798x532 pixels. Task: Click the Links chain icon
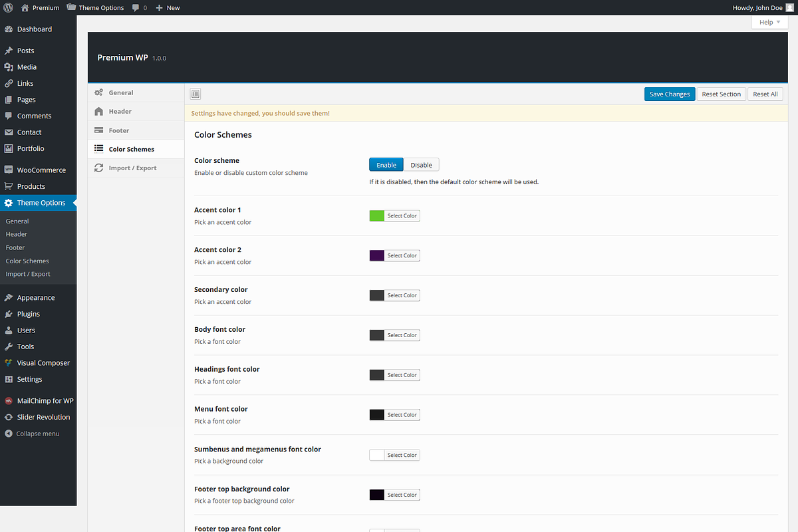tap(9, 83)
